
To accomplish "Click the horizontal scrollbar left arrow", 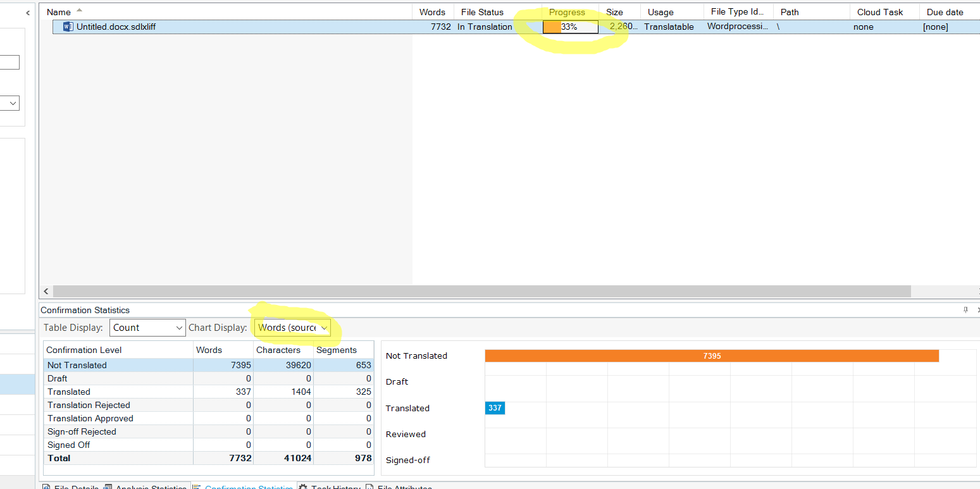I will pyautogui.click(x=46, y=291).
